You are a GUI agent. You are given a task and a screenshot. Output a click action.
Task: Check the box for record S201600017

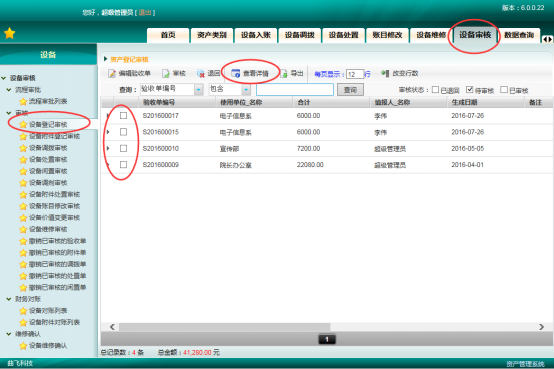[123, 115]
